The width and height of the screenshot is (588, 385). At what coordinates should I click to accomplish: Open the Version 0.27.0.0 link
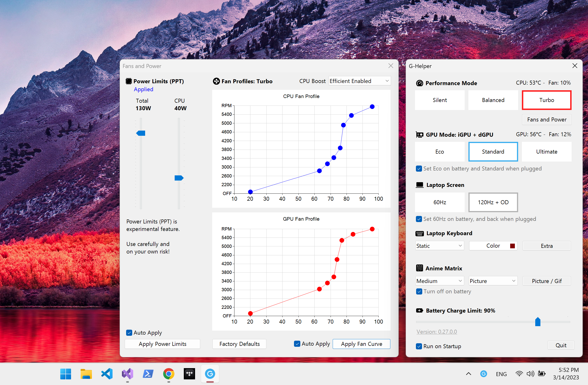tap(437, 332)
